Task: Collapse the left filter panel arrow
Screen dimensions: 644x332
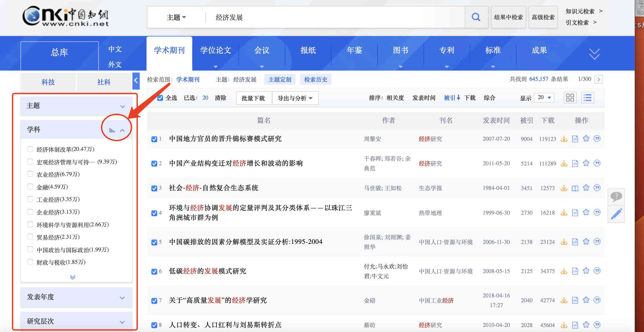Action: pyautogui.click(x=136, y=81)
